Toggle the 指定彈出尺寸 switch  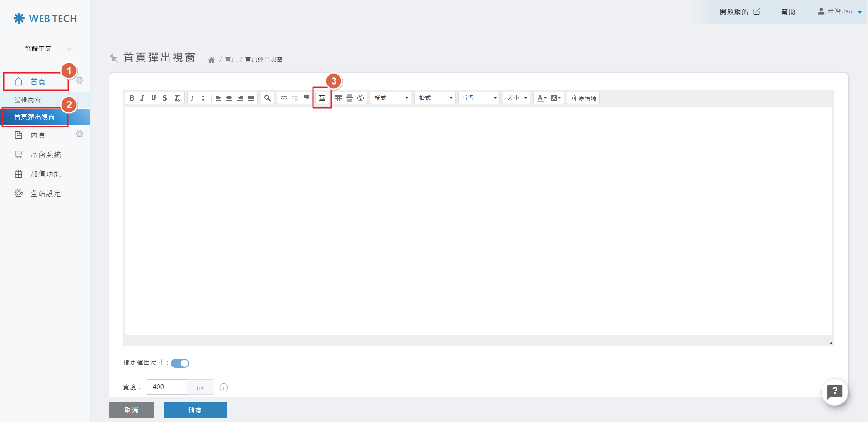point(180,363)
